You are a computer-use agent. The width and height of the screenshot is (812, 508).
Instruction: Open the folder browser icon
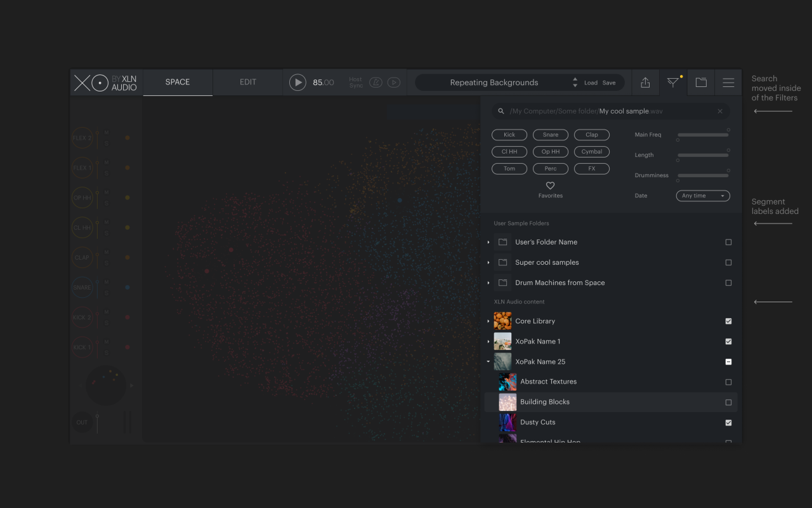coord(701,83)
